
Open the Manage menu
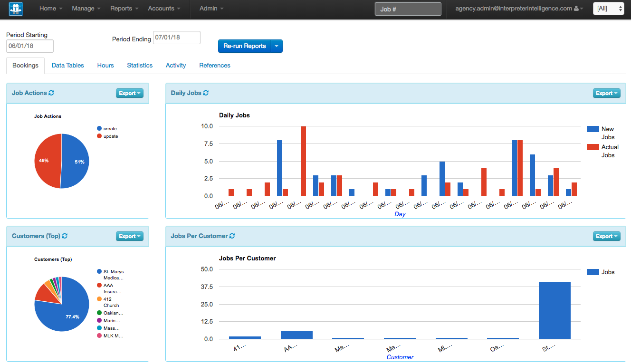(x=86, y=9)
